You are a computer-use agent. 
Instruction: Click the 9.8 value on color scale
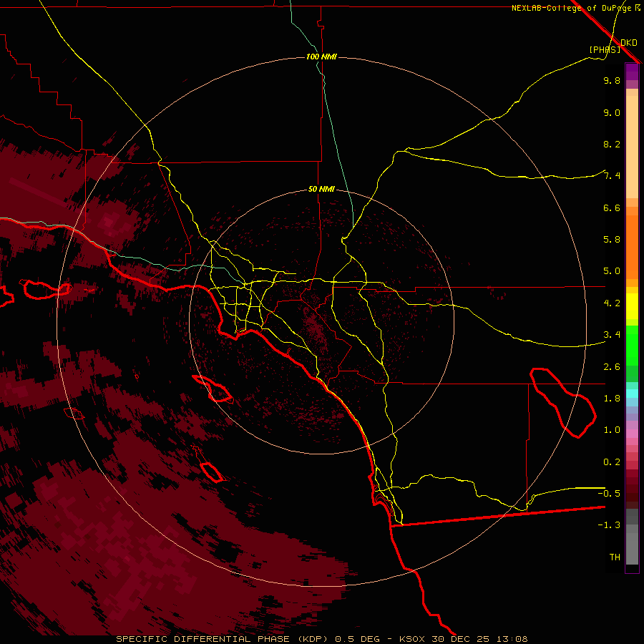click(x=612, y=80)
